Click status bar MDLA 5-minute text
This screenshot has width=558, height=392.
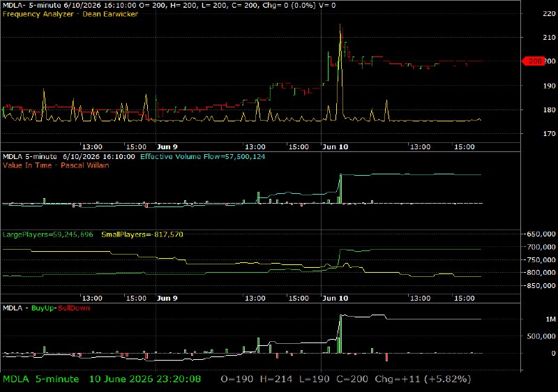(40, 379)
